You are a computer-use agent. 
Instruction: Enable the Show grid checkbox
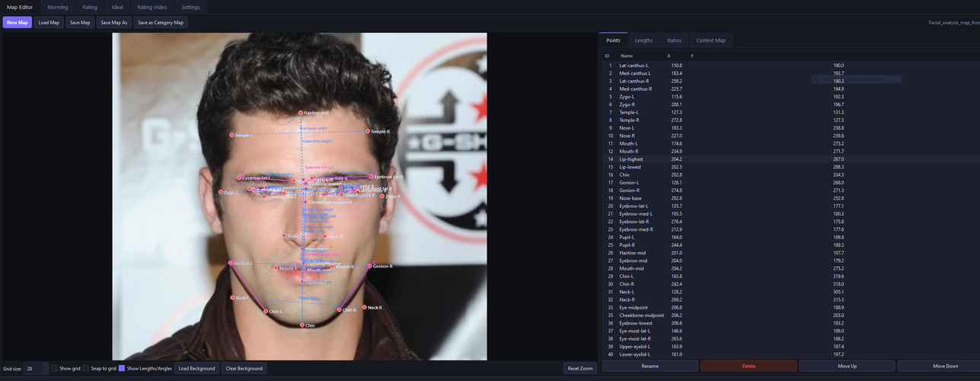[x=55, y=369]
